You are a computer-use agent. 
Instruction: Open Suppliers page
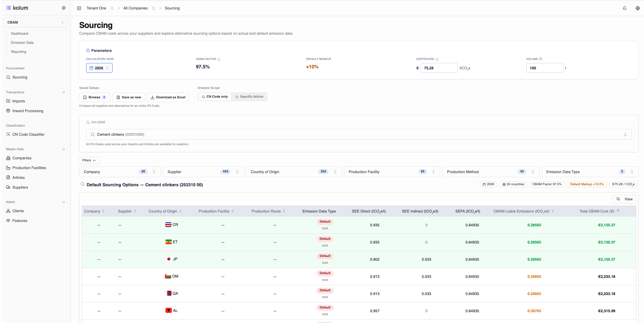pyautogui.click(x=20, y=187)
